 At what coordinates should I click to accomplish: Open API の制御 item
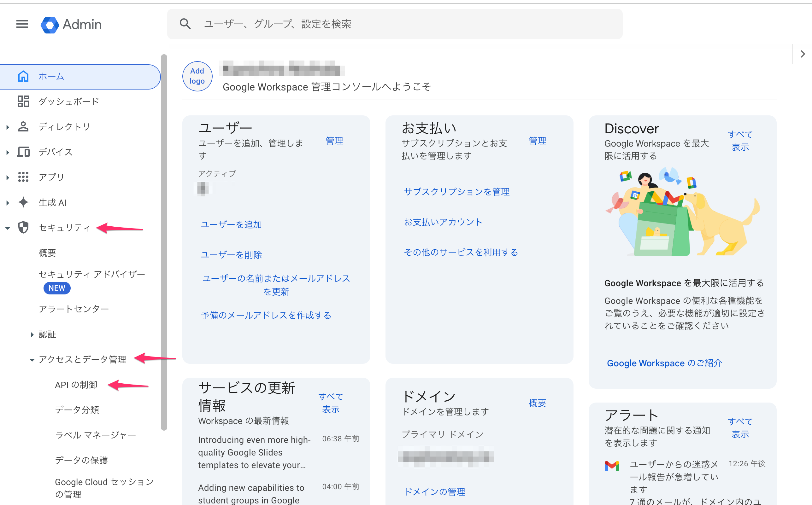(x=76, y=385)
